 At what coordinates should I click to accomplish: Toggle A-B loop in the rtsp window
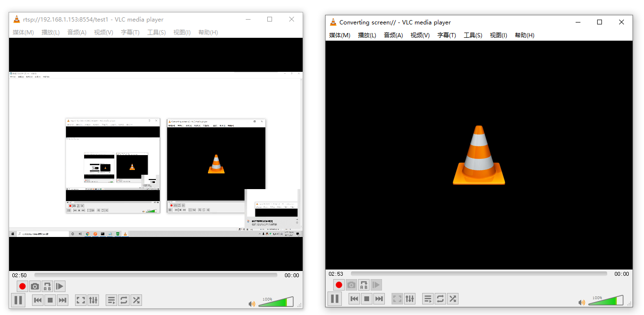click(x=47, y=286)
